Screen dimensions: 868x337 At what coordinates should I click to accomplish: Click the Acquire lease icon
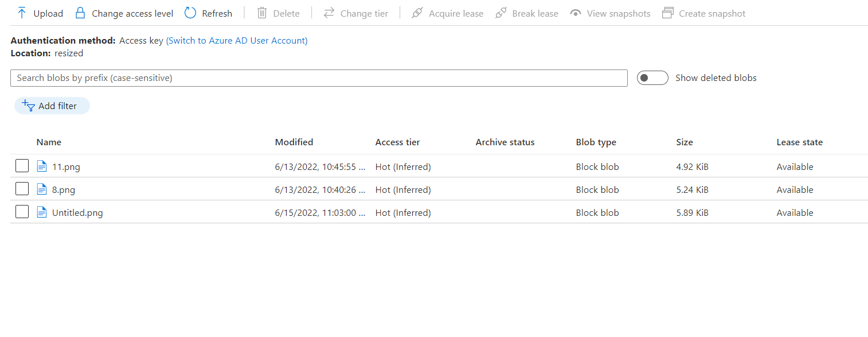point(417,13)
